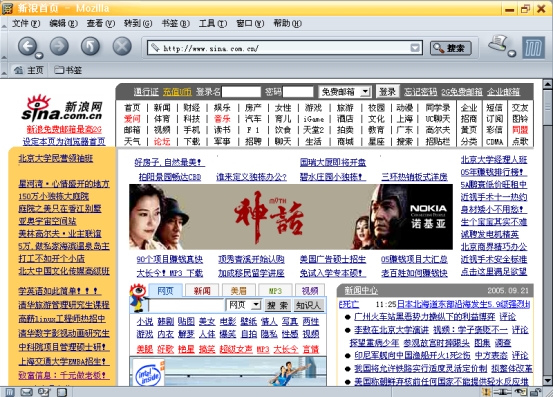Open the Mail icon in status bar

[26, 392]
